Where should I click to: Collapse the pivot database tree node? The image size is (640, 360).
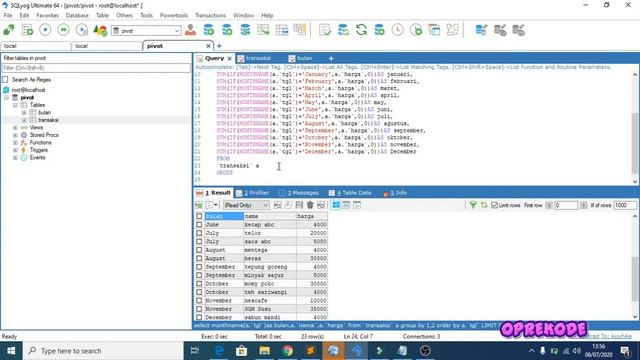(x=7, y=98)
